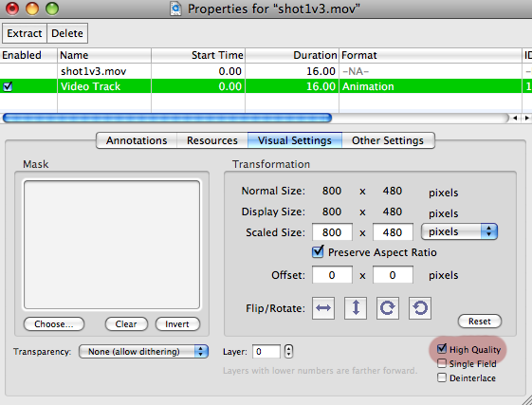Toggle Preserve Aspect Ratio checkbox

[x=318, y=252]
